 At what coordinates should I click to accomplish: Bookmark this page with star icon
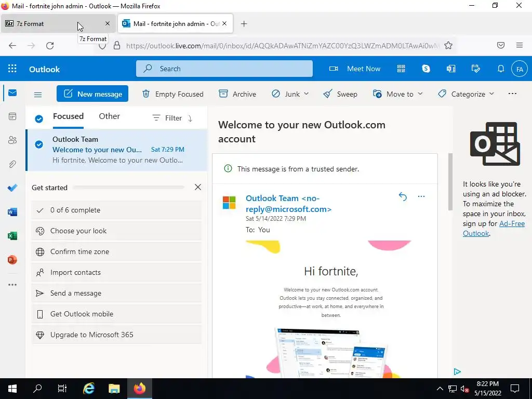click(x=448, y=46)
